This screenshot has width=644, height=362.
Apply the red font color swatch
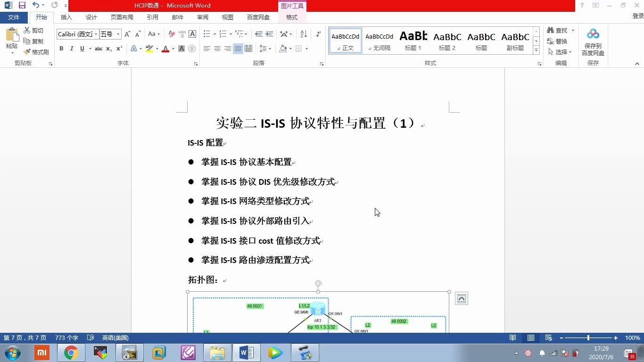(x=165, y=49)
